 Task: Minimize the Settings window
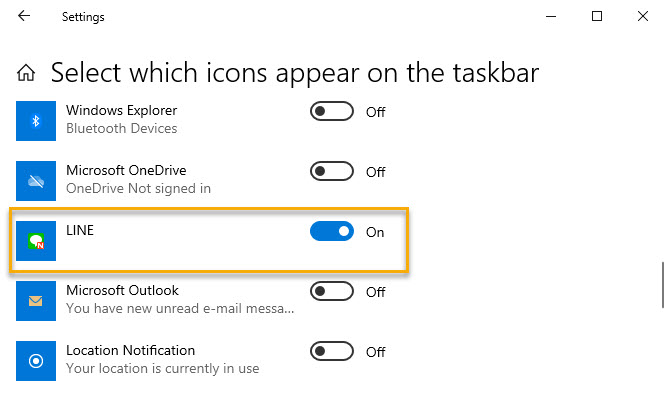point(551,17)
